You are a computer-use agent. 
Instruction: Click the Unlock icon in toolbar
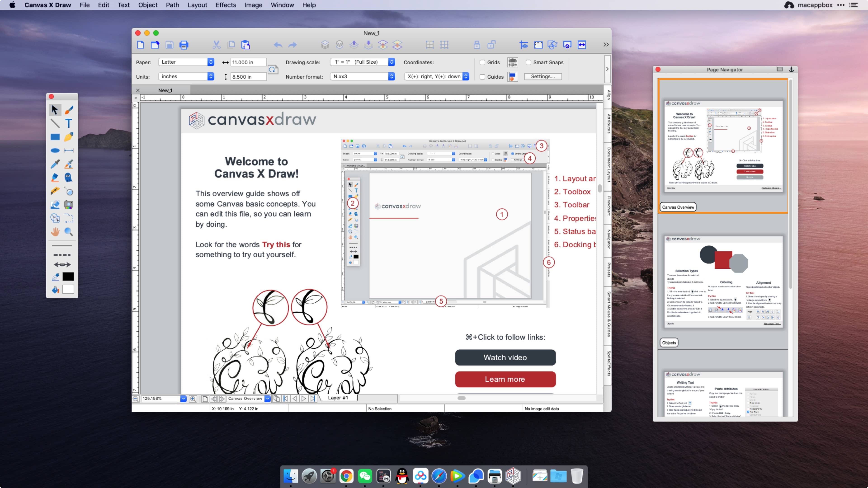pyautogui.click(x=492, y=45)
